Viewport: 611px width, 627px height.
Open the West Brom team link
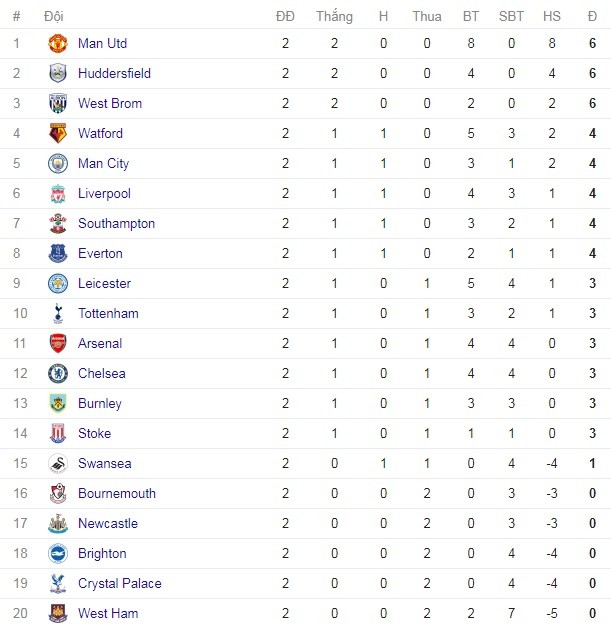(x=110, y=103)
